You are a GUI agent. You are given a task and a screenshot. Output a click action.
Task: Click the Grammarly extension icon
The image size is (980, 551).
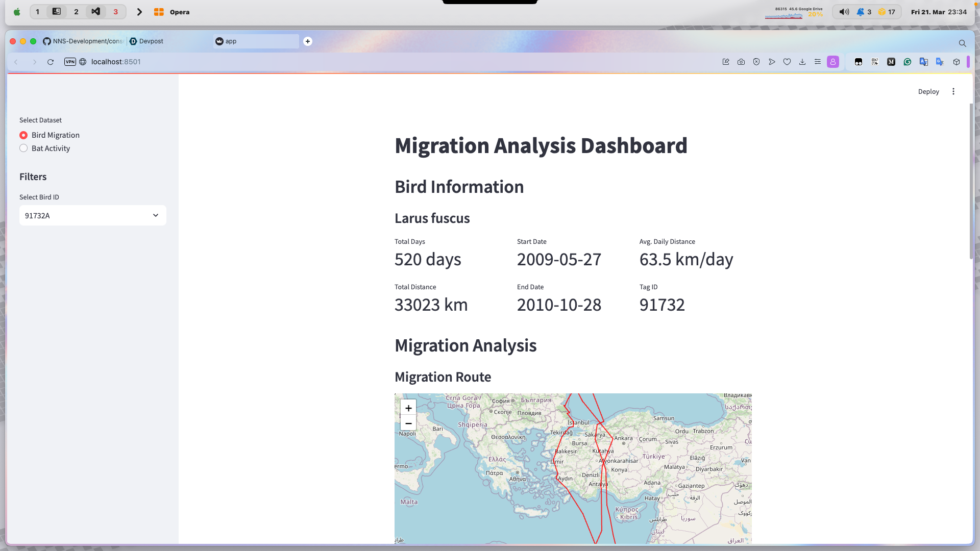click(x=908, y=62)
